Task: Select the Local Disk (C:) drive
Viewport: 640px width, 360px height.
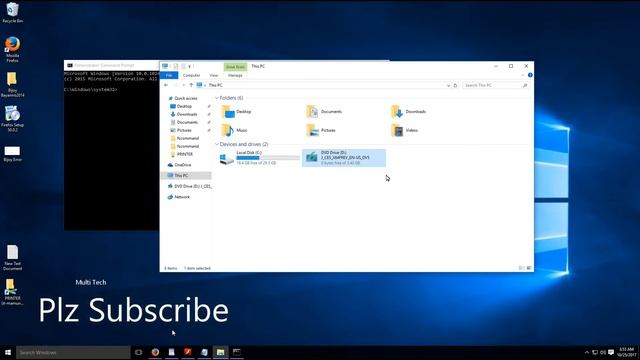Action: coord(259,158)
